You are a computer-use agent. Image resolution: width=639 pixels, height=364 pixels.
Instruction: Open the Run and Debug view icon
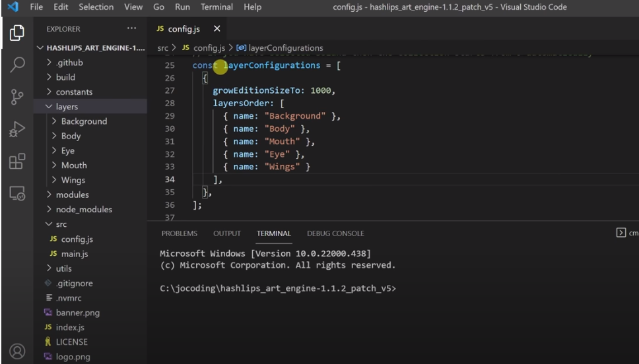17,129
